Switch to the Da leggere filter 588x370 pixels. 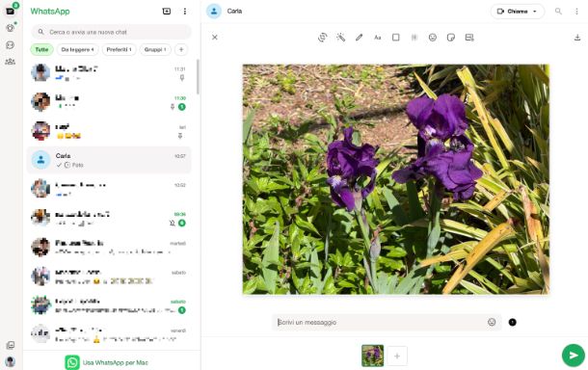[x=77, y=49]
